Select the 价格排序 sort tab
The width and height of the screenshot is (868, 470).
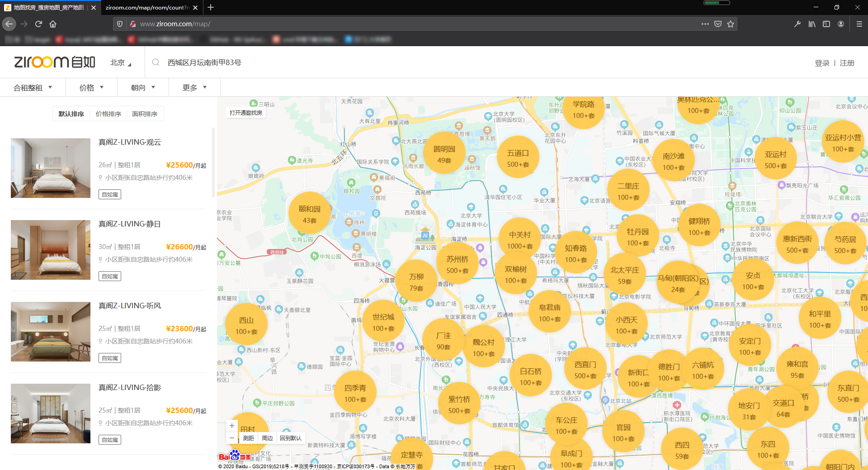click(108, 114)
